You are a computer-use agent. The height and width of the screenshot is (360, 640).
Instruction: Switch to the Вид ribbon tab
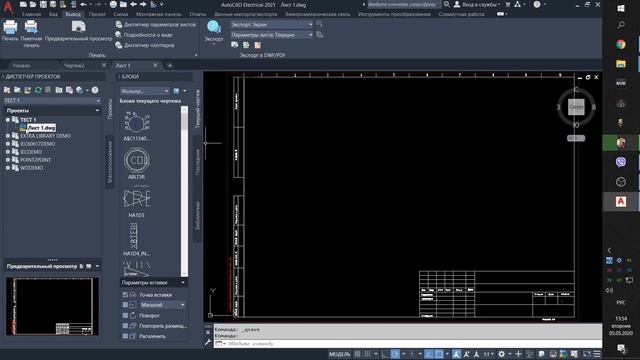click(53, 14)
